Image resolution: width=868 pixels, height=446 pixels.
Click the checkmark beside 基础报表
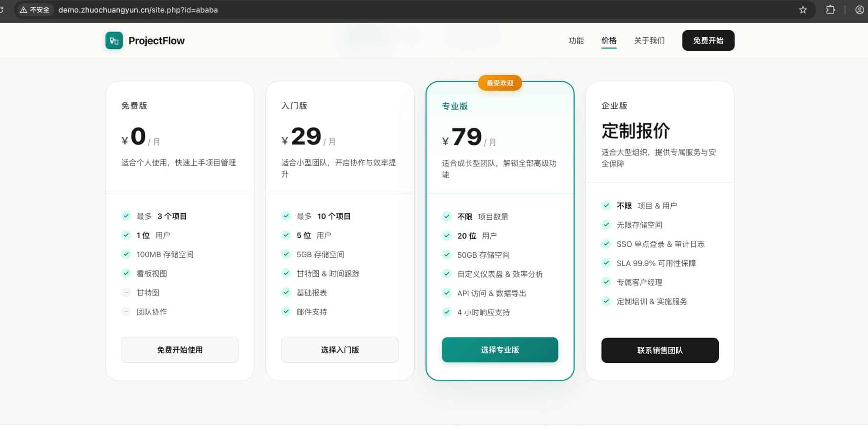pyautogui.click(x=286, y=292)
